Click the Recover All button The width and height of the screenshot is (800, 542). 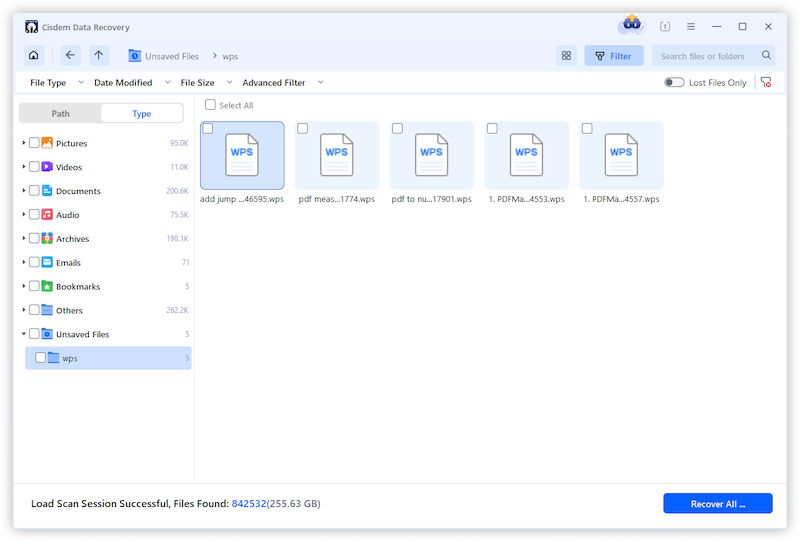point(717,503)
